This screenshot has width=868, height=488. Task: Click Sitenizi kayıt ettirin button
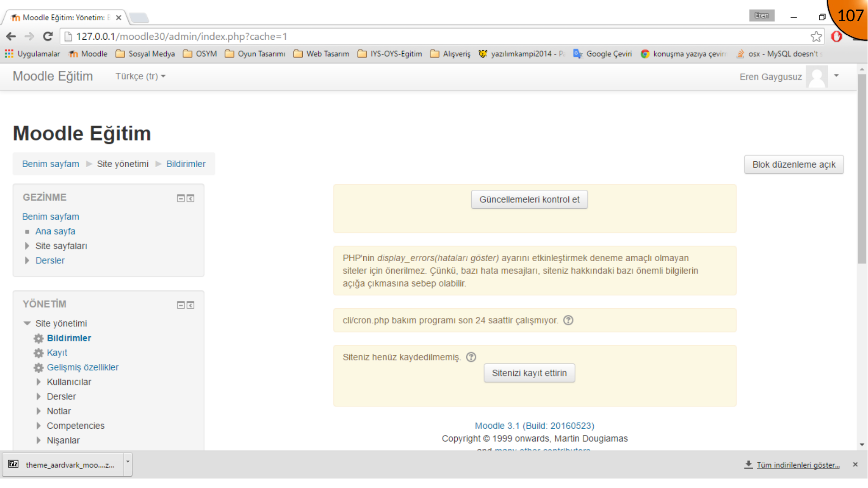[529, 373]
